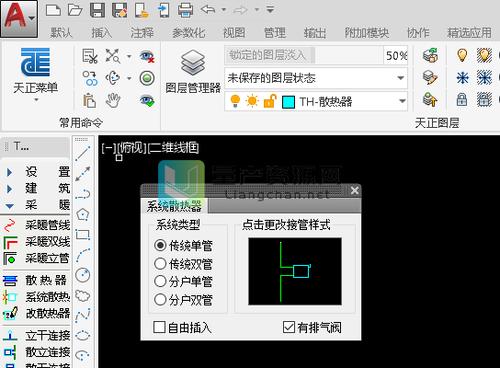Image resolution: width=500 pixels, height=368 pixels.
Task: Uncheck the 有排气阀 checkbox
Action: click(288, 327)
